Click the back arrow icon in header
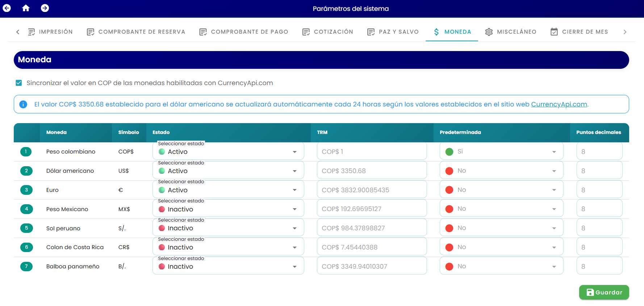 7,8
